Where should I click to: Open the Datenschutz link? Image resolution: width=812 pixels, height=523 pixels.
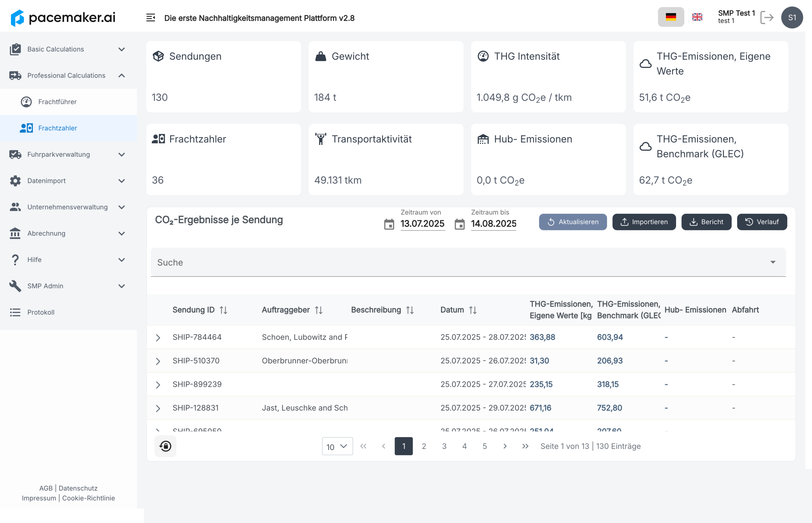pos(78,488)
